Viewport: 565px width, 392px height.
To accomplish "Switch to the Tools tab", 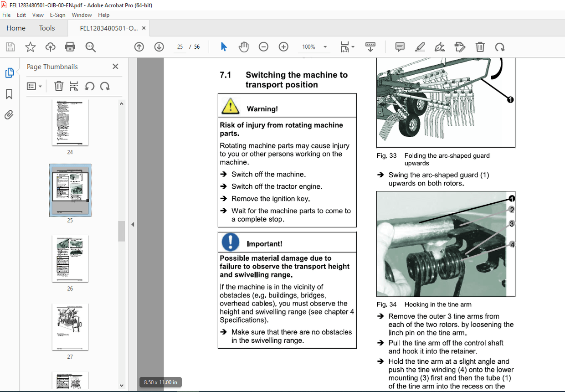I will pos(47,28).
